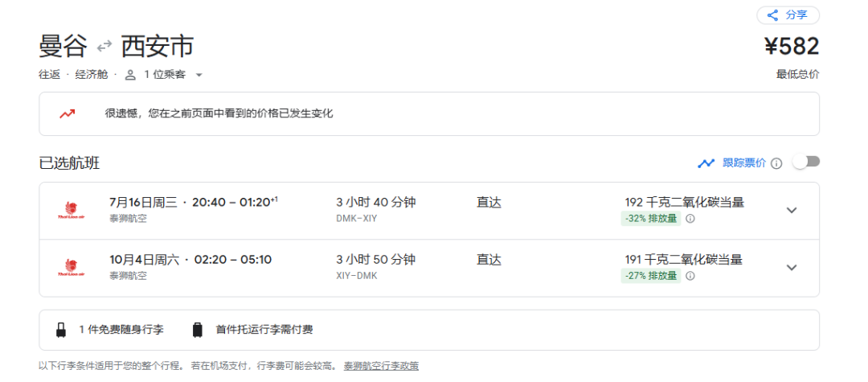Click the 02:20 – 05:10 return time text
Screen dimensions: 868x382
pos(233,259)
